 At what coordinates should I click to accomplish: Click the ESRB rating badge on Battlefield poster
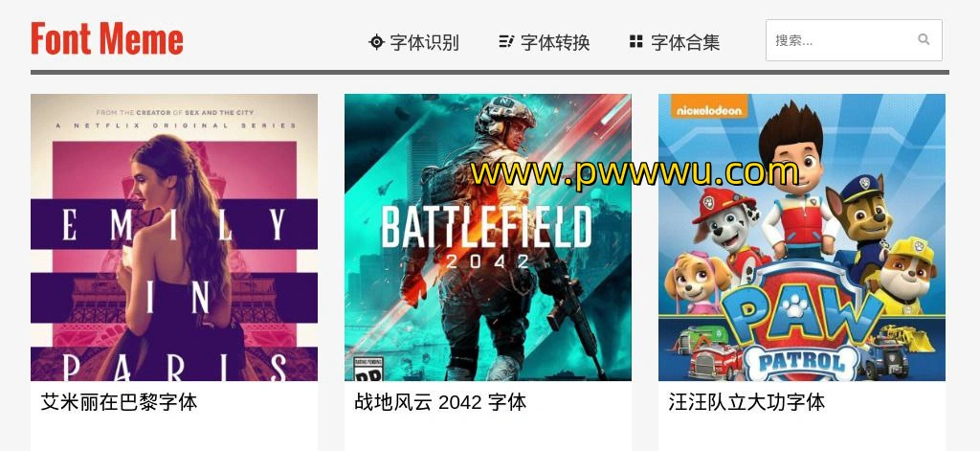tap(368, 370)
